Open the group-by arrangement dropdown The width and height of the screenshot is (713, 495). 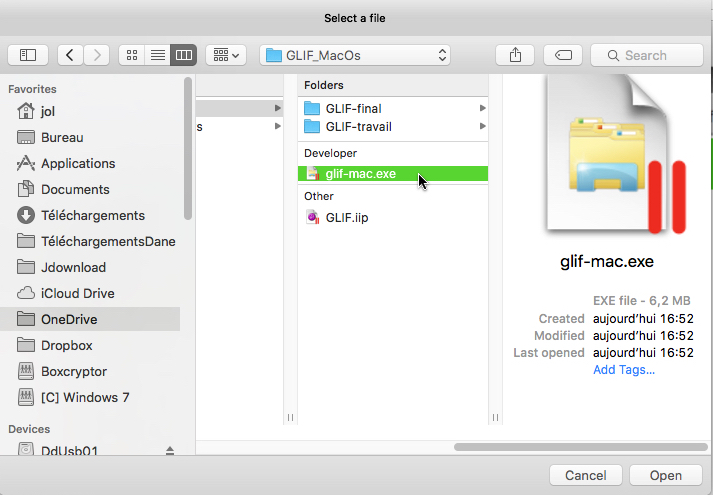coord(226,55)
